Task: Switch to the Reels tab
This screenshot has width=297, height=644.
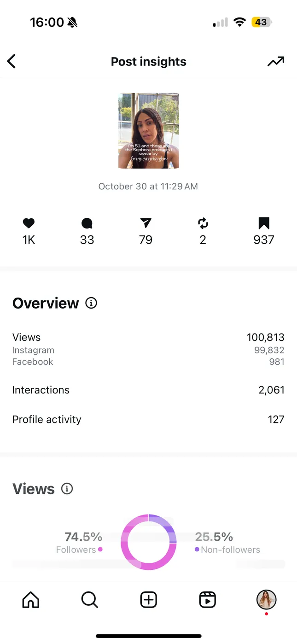Action: pos(207,600)
